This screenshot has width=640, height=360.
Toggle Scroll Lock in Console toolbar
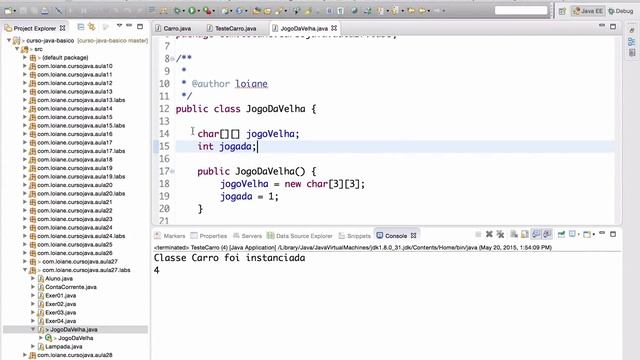[525, 234]
